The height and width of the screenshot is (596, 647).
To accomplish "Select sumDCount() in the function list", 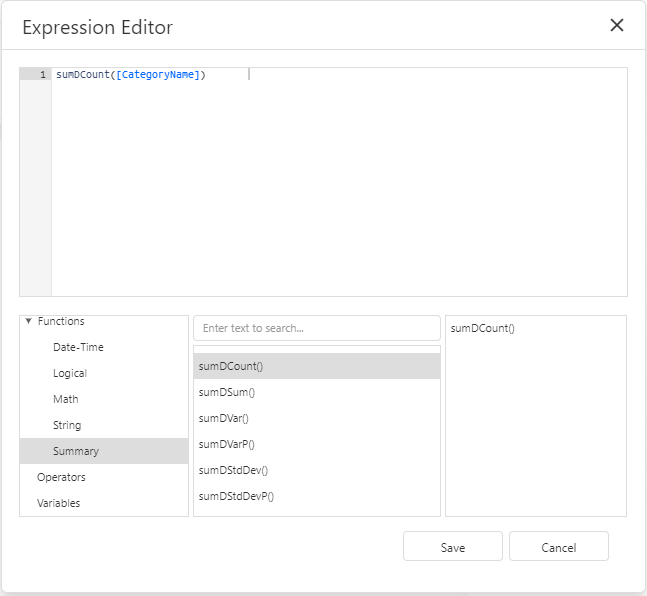I will (x=231, y=366).
